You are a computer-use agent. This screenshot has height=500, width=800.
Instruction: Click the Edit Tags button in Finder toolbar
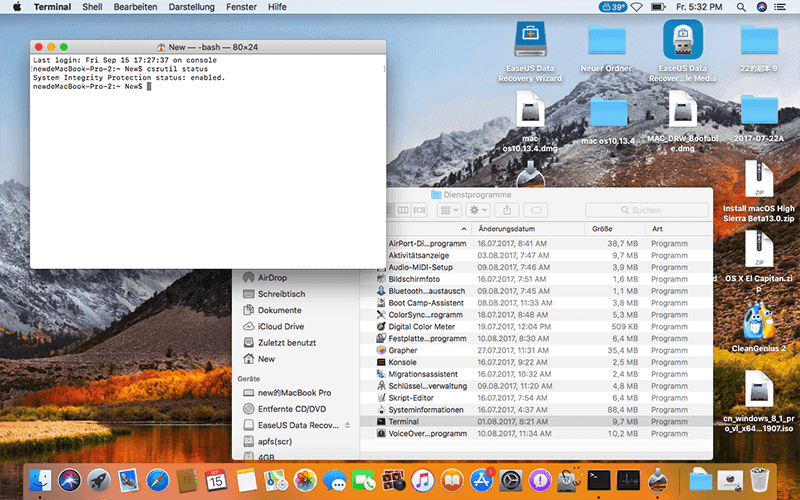click(536, 210)
